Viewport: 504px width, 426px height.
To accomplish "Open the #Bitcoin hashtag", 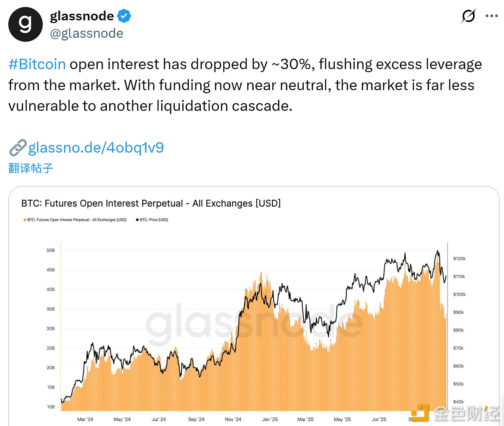I will [37, 64].
